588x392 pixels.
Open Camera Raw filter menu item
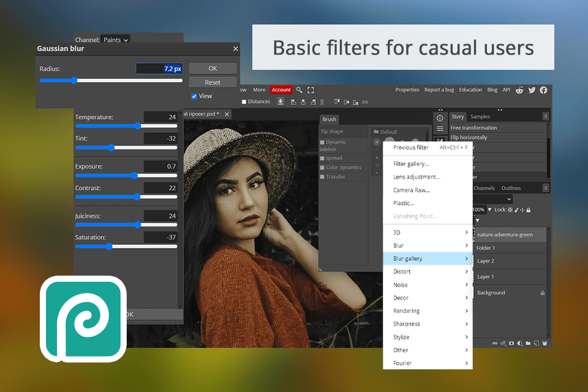(411, 190)
